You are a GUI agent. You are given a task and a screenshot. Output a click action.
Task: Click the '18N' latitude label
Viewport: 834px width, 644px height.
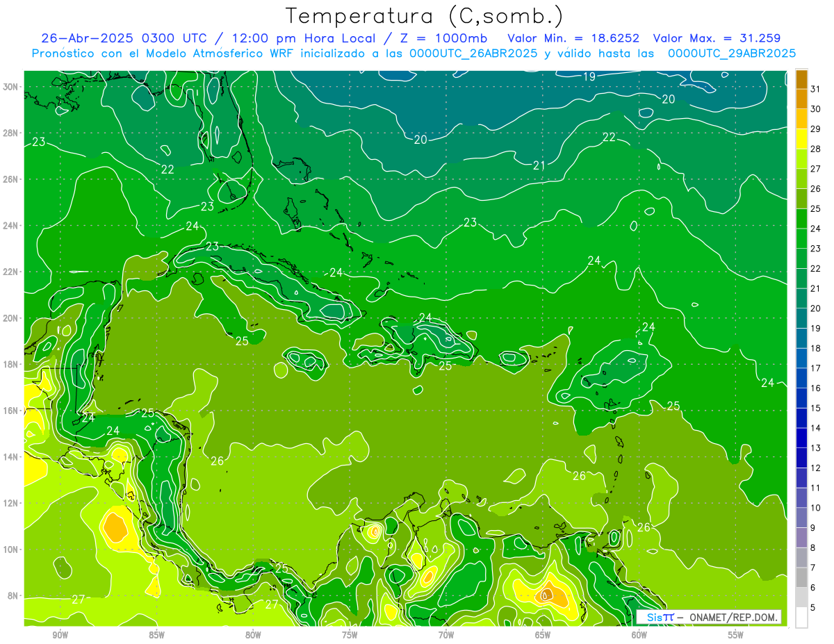coord(11,364)
